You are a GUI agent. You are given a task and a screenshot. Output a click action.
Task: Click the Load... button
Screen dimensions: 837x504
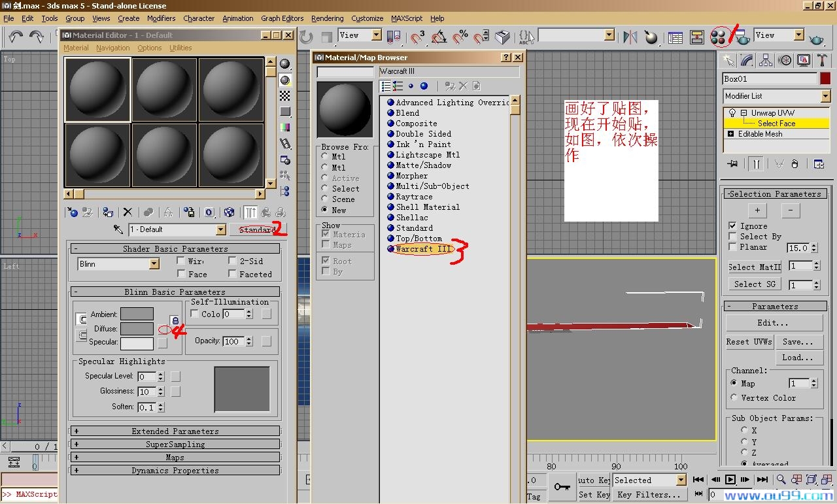[799, 358]
